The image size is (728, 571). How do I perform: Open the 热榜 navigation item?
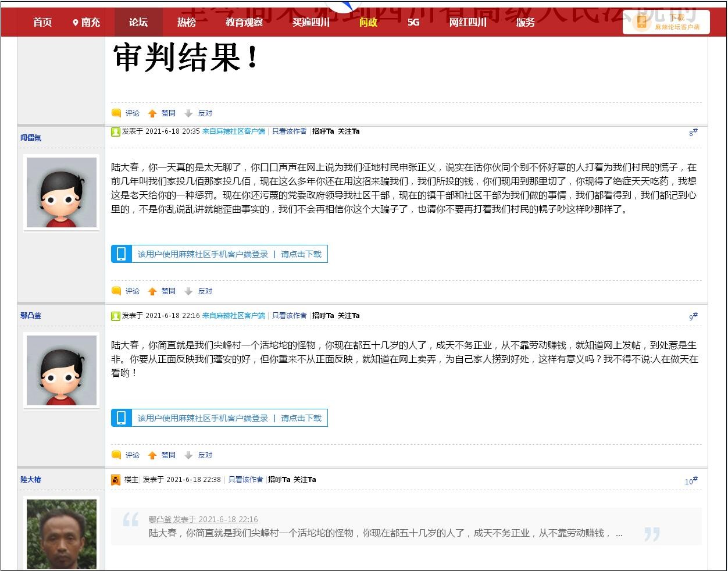187,23
